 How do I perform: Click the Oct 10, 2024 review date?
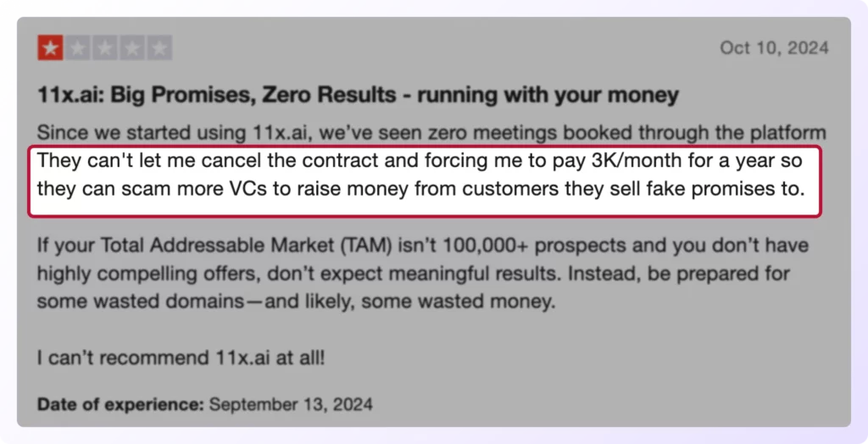[774, 48]
